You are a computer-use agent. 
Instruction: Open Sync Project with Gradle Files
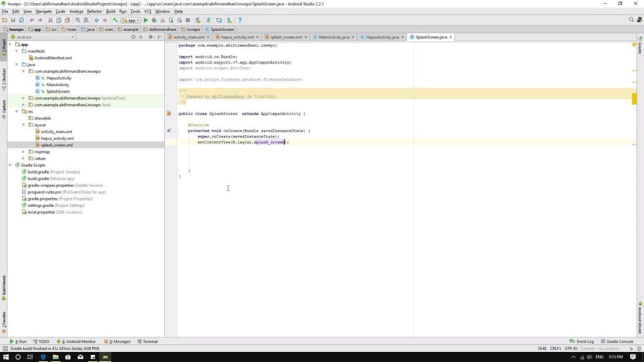(208, 20)
